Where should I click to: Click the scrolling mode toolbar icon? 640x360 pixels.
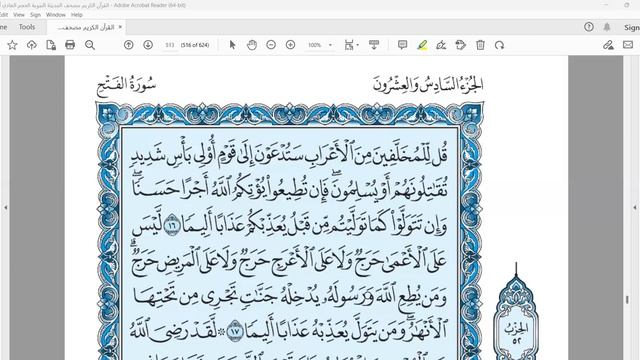click(x=373, y=45)
